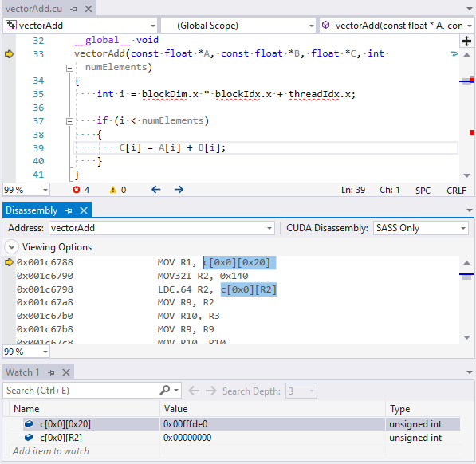Expand the Viewing Options section
The image size is (476, 464).
click(x=12, y=247)
